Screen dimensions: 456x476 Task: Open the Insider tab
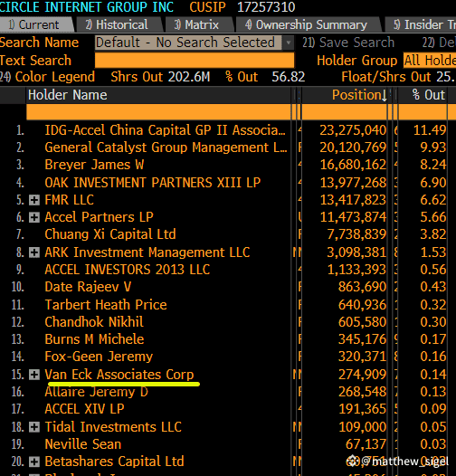[x=422, y=24]
